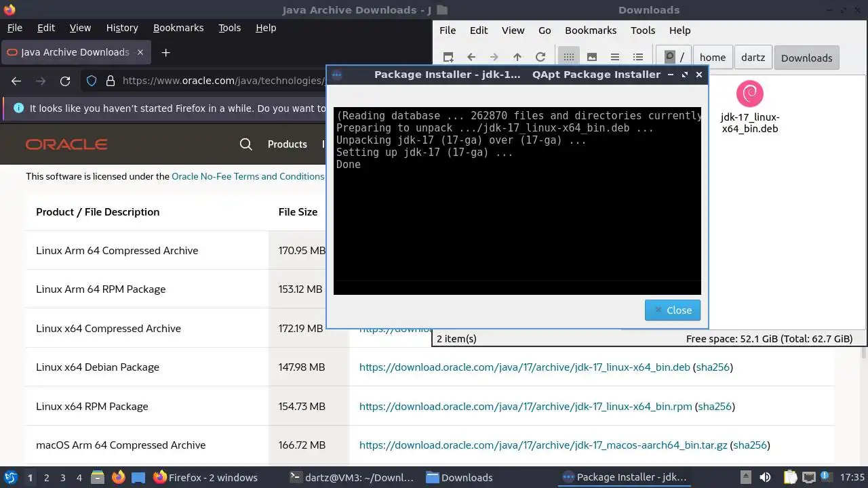Select jdk-17_linux-x64_bin.deb file icon

click(x=750, y=94)
